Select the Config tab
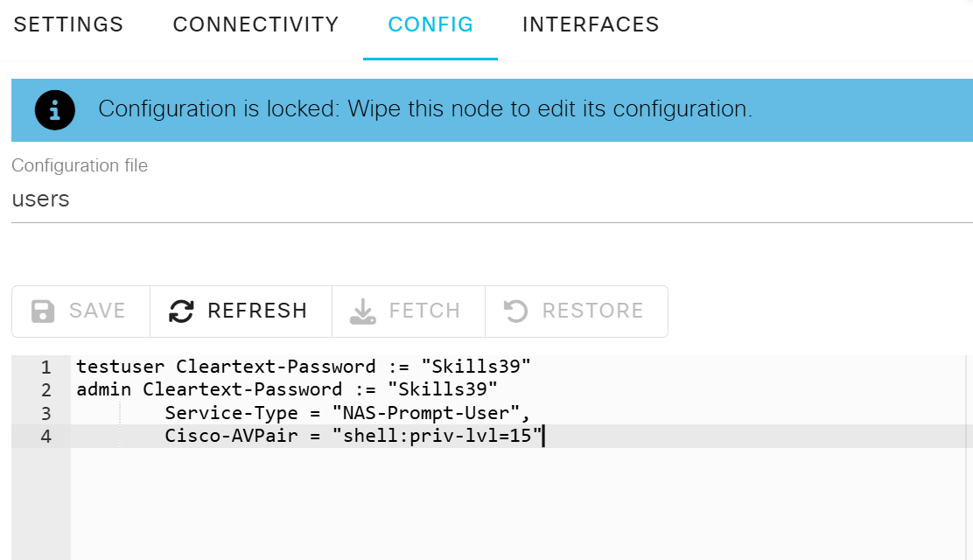 point(430,24)
